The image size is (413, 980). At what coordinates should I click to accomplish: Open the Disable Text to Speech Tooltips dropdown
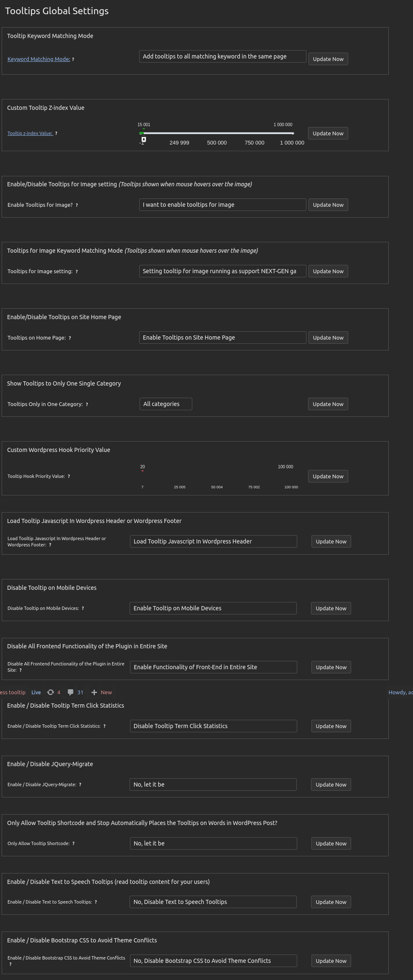coord(213,902)
